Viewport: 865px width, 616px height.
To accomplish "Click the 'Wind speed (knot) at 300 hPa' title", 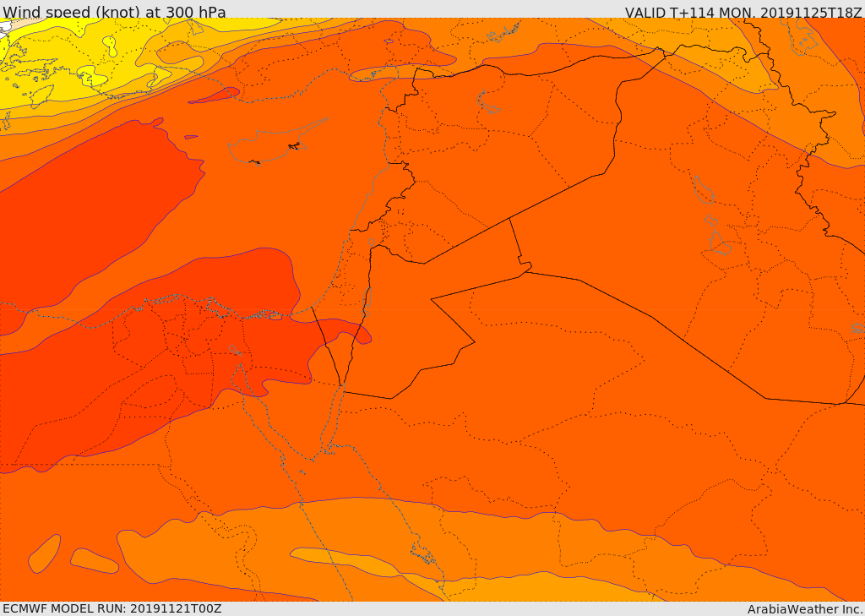I will (x=114, y=12).
